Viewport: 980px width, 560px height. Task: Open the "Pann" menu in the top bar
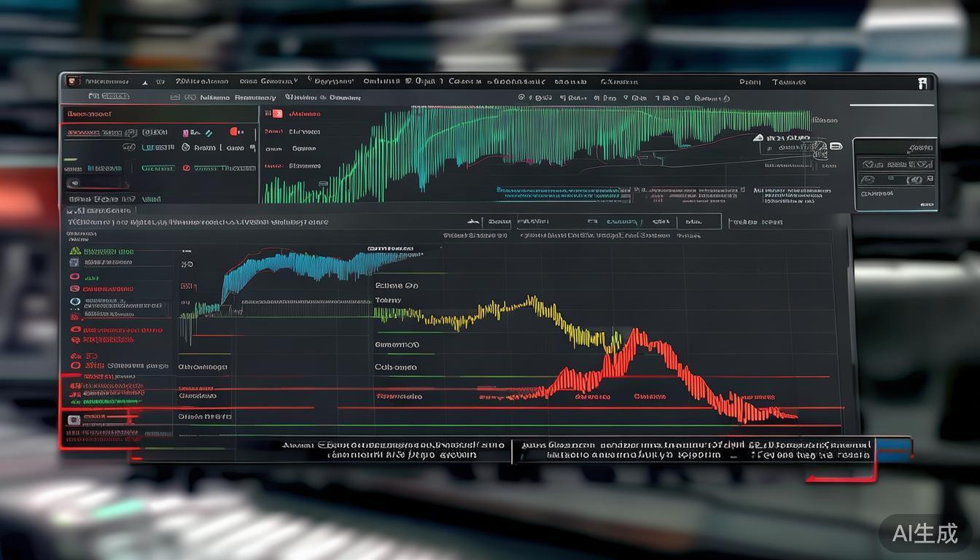coord(750,82)
